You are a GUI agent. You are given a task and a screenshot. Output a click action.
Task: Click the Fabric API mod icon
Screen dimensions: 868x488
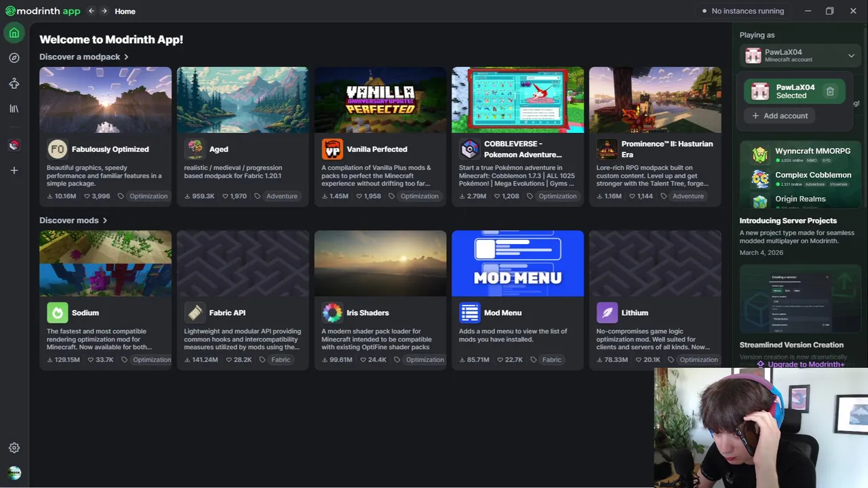[195, 312]
